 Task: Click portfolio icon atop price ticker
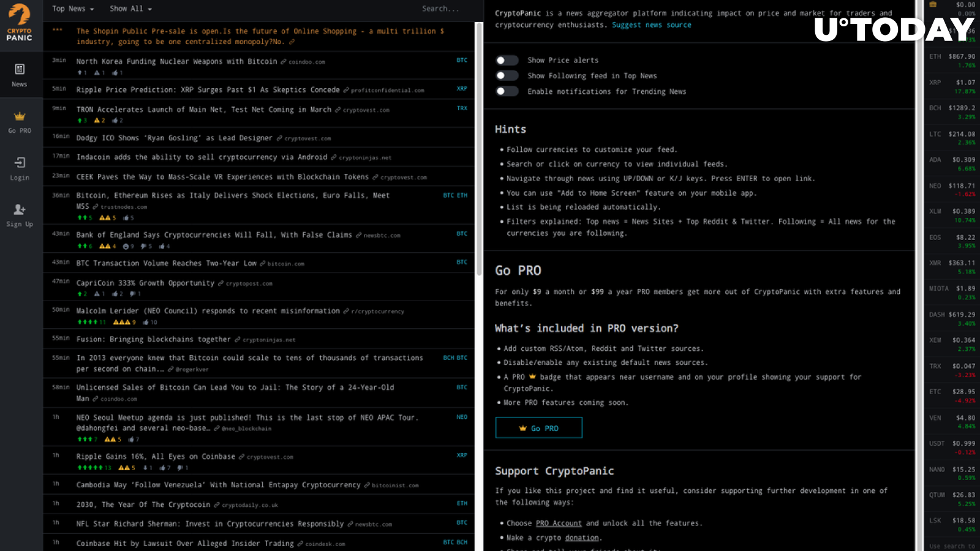coord(933,5)
